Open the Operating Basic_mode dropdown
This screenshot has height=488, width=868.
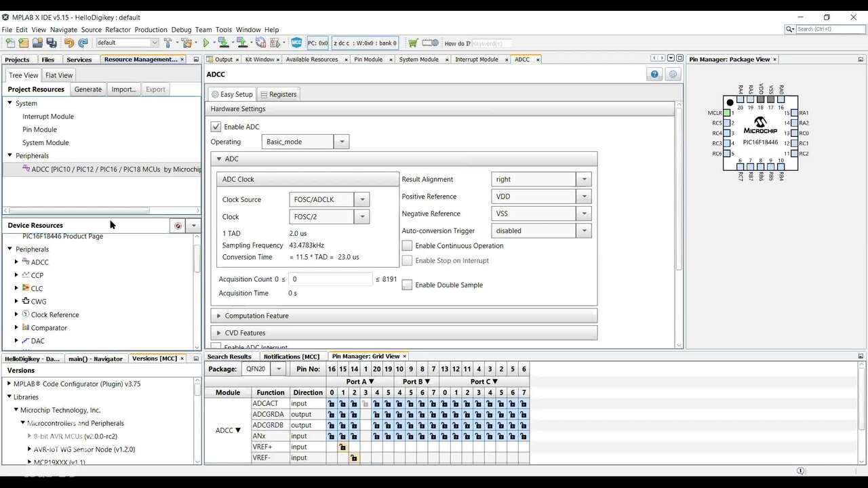(x=342, y=142)
